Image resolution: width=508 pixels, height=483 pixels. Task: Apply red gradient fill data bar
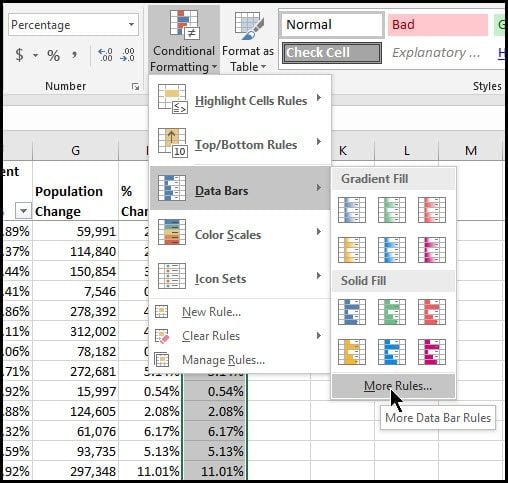coord(432,210)
